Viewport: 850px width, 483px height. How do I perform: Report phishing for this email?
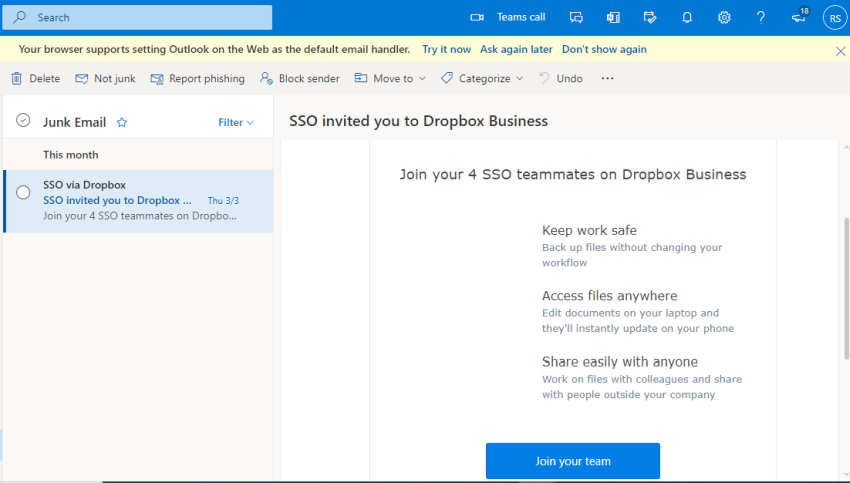tap(197, 79)
